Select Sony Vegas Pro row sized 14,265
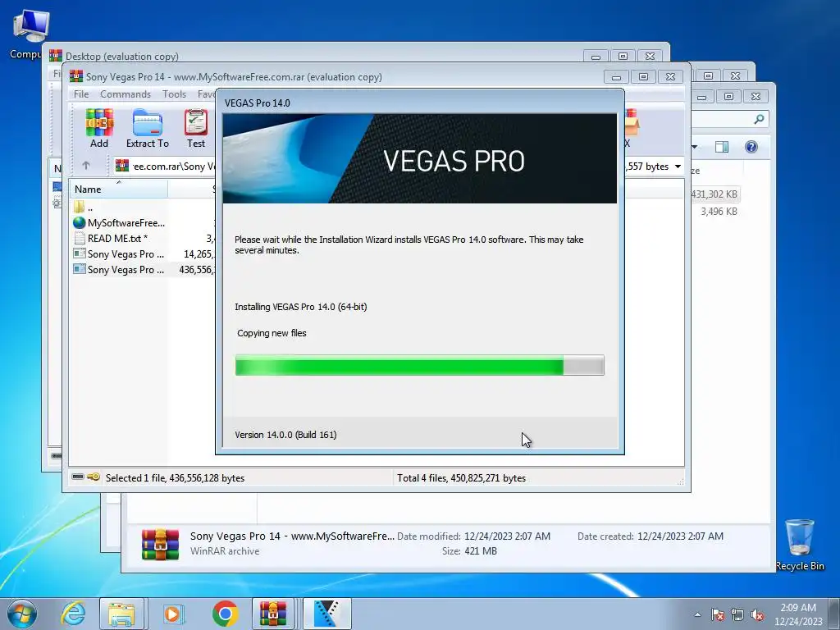The width and height of the screenshot is (840, 630). click(x=143, y=254)
